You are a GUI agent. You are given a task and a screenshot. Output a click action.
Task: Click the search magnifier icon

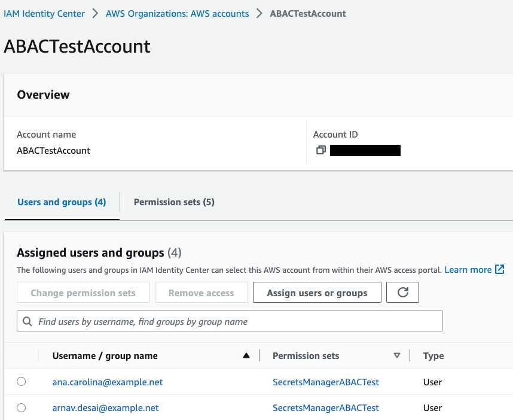tap(27, 321)
